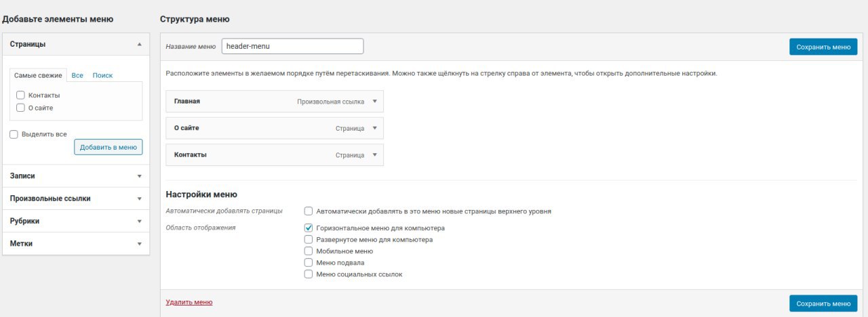Check the О сайте page checkbox
This screenshot has width=868, height=317.
click(x=21, y=108)
